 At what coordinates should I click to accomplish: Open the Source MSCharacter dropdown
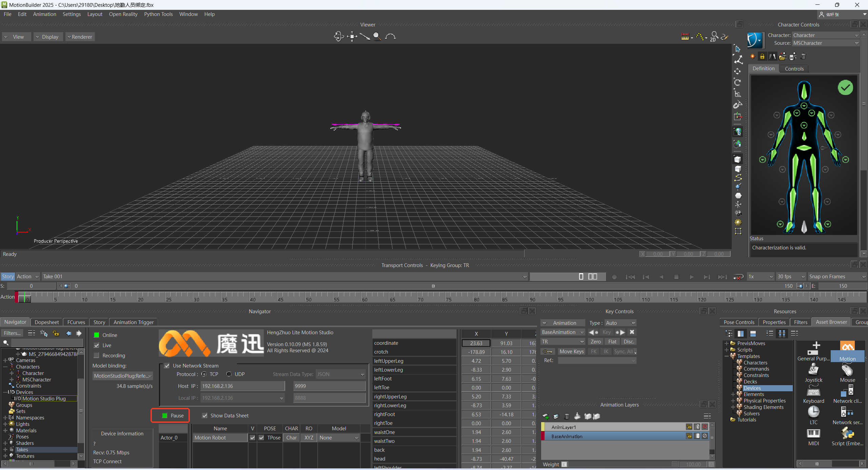click(x=826, y=43)
